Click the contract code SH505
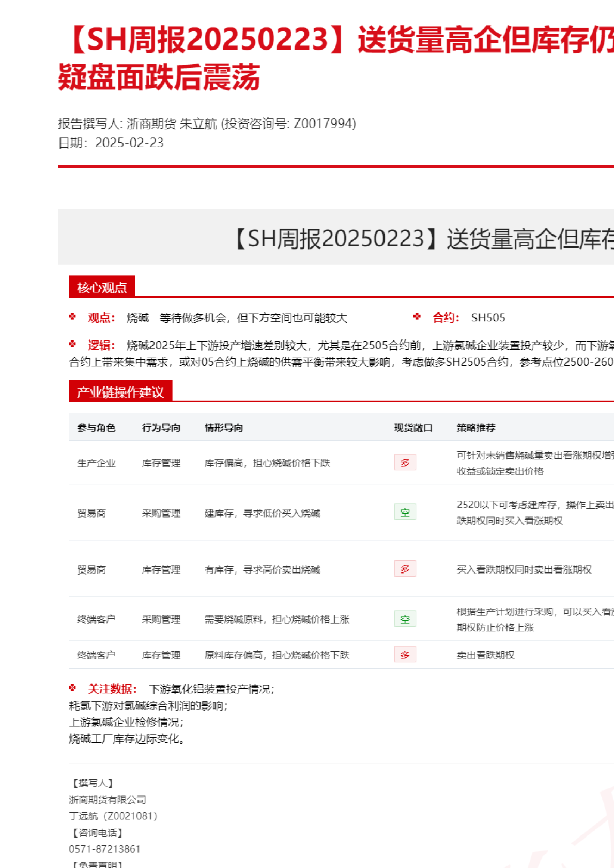 click(488, 318)
